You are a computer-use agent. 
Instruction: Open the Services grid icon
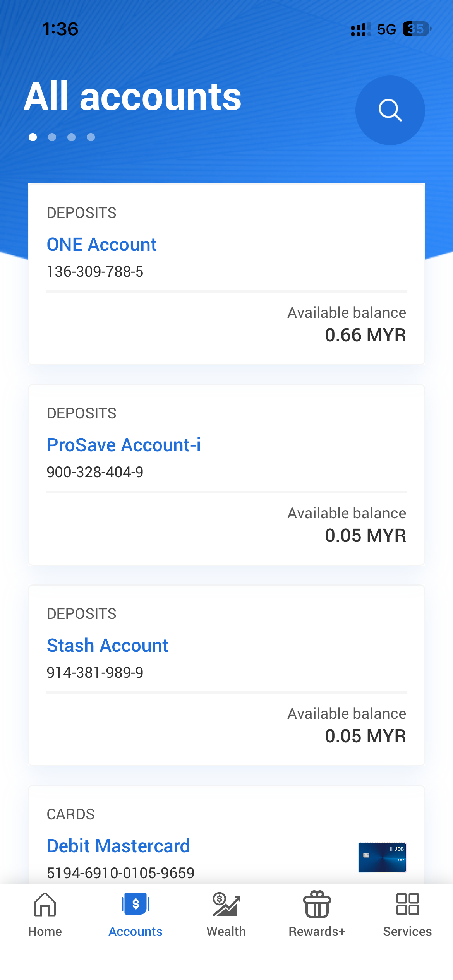click(407, 905)
